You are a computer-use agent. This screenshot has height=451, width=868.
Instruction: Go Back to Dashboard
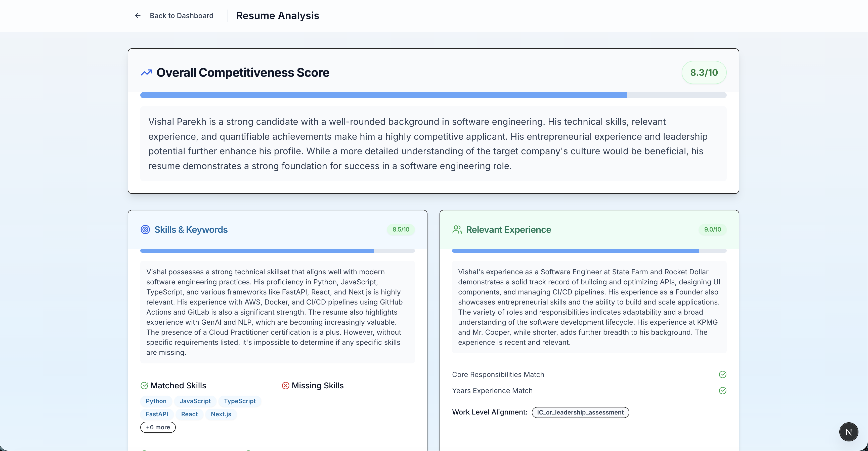click(x=181, y=16)
